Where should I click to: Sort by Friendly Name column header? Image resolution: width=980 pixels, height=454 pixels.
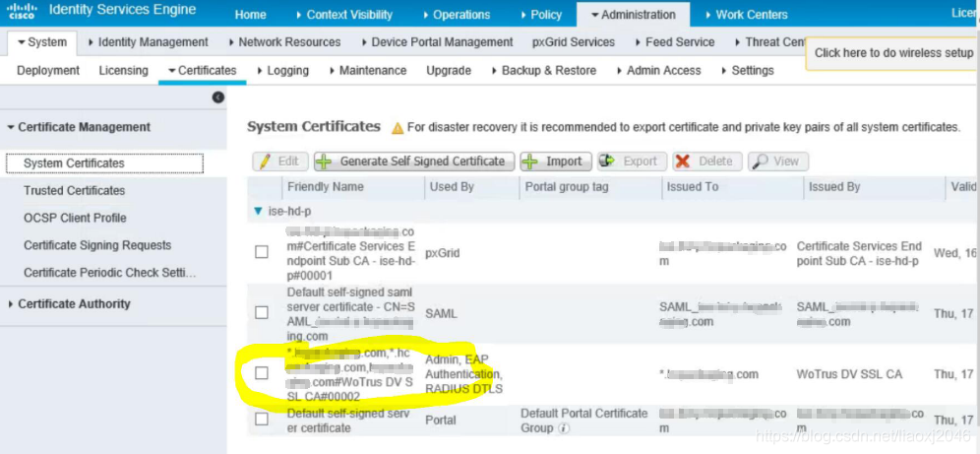325,187
